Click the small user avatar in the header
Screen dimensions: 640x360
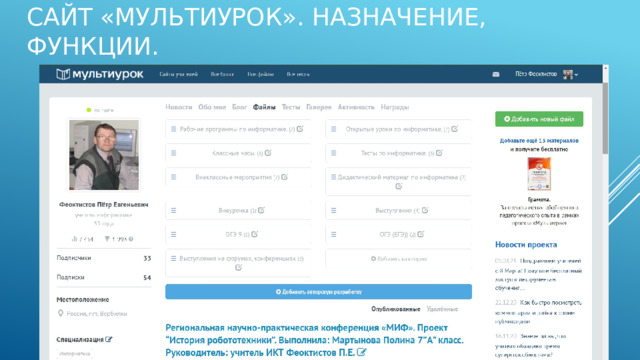pos(568,74)
